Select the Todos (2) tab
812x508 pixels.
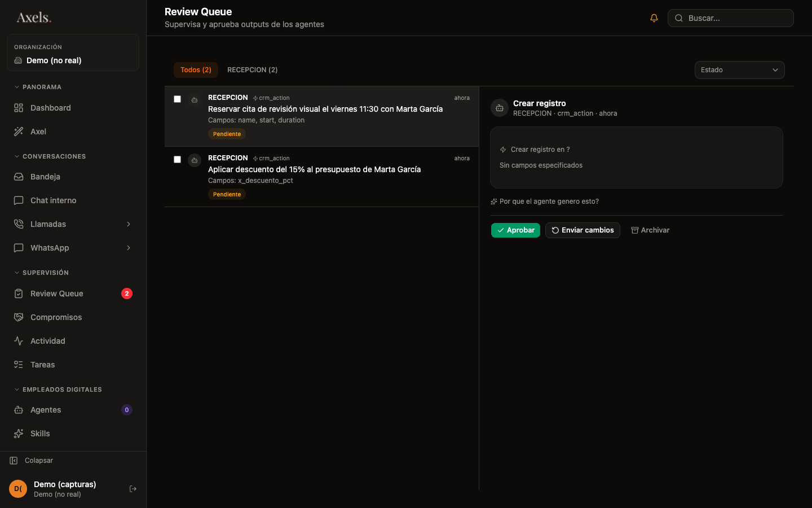pyautogui.click(x=196, y=70)
